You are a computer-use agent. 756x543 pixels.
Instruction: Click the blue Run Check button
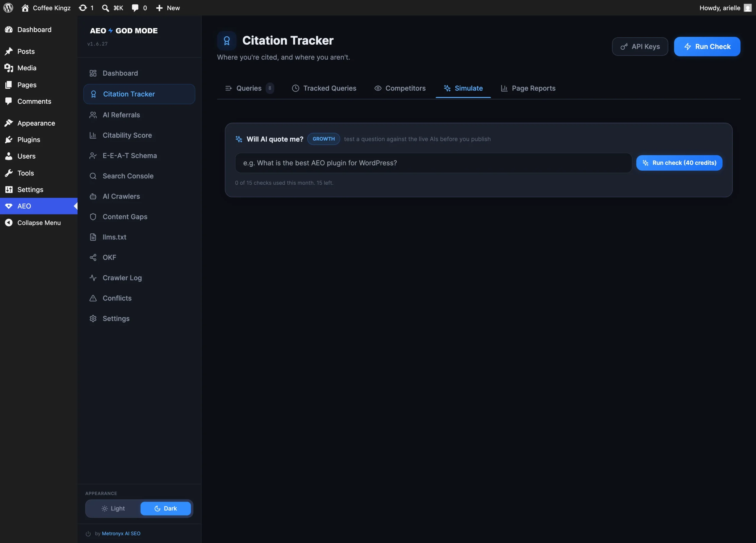point(707,46)
